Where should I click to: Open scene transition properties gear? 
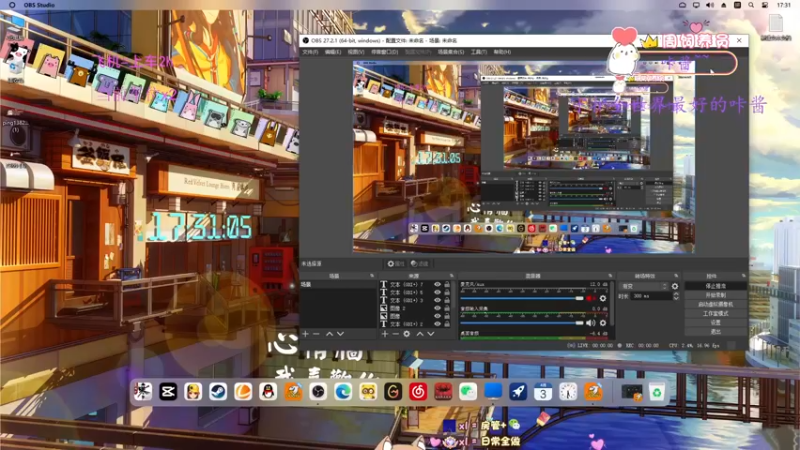click(675, 286)
